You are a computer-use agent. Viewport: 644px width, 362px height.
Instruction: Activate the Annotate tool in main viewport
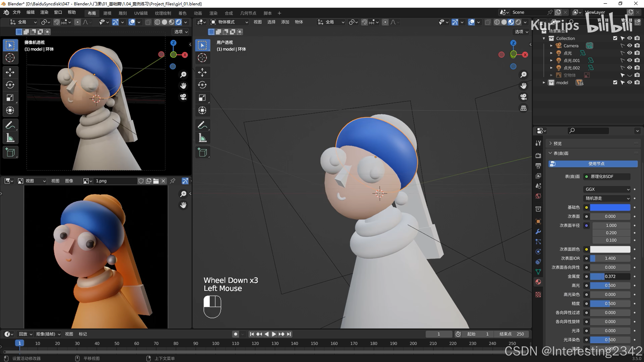202,125
